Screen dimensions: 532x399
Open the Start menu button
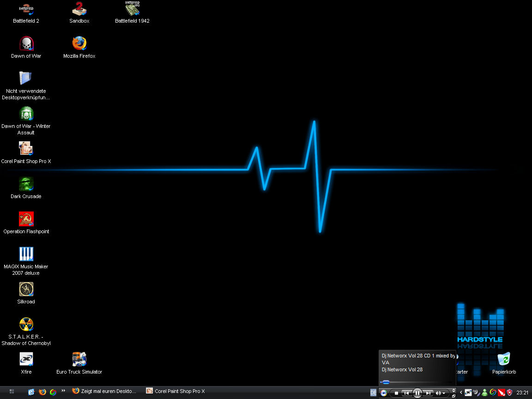(x=12, y=392)
